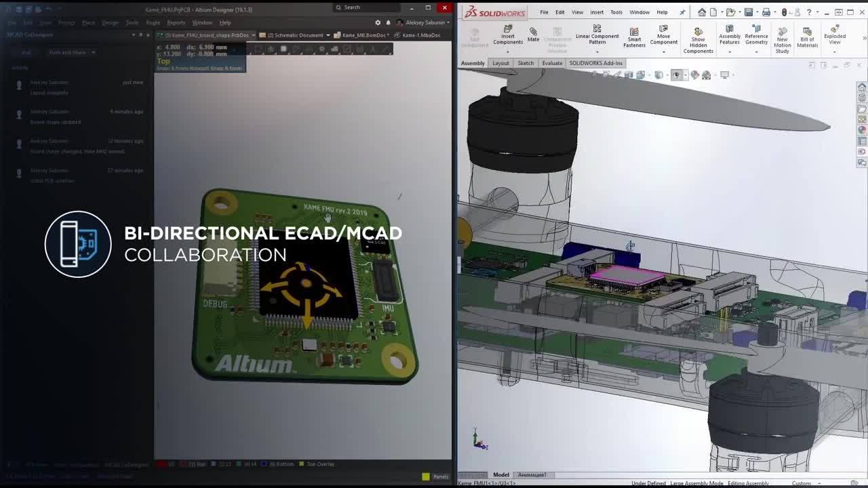Switch to the Evaluate tab
The height and width of the screenshot is (488, 868).
(x=552, y=63)
